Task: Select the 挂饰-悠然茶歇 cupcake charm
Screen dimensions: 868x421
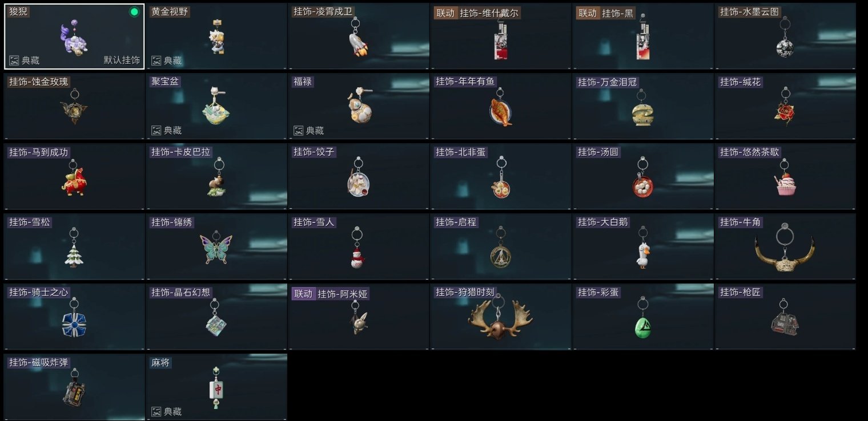Action: [x=785, y=177]
